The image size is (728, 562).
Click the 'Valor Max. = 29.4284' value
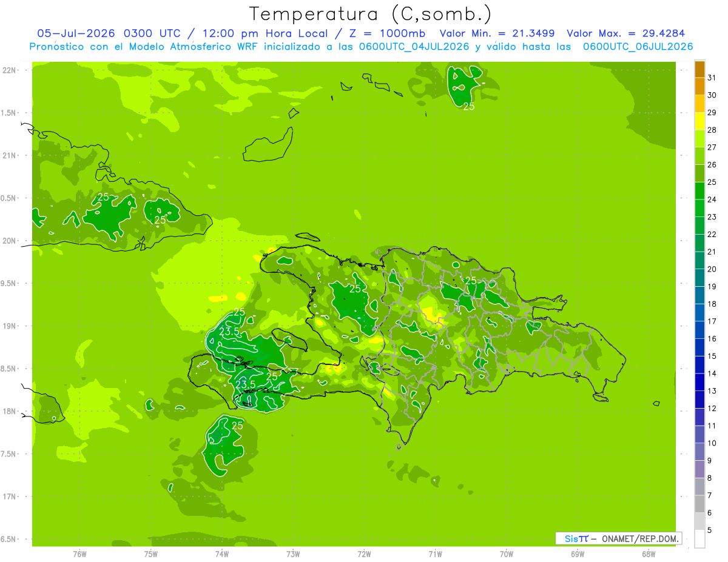[625, 33]
